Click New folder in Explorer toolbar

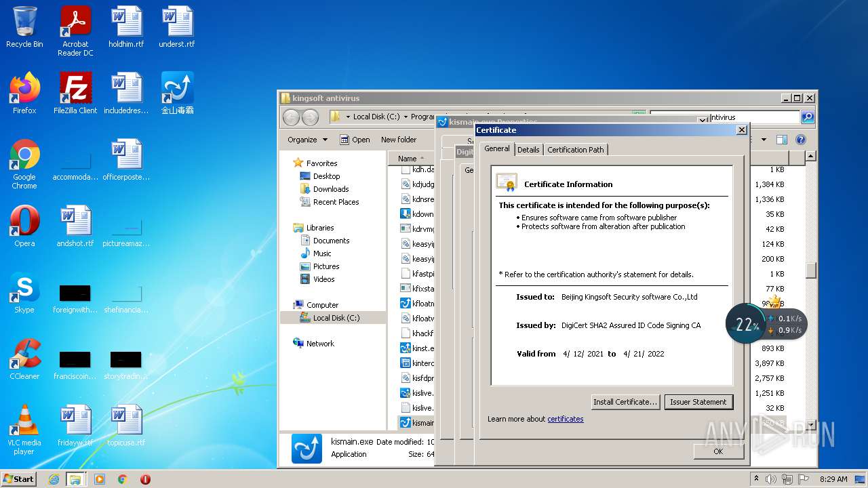(x=399, y=140)
